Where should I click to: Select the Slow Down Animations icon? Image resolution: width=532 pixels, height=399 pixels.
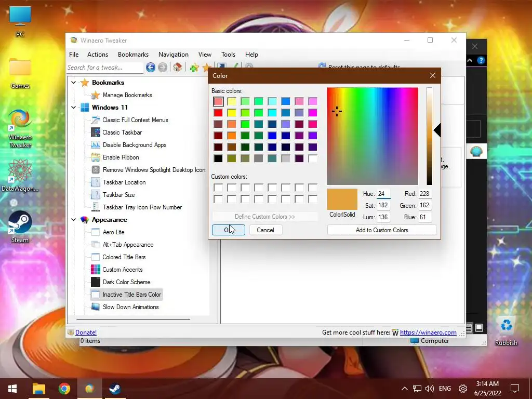96,307
